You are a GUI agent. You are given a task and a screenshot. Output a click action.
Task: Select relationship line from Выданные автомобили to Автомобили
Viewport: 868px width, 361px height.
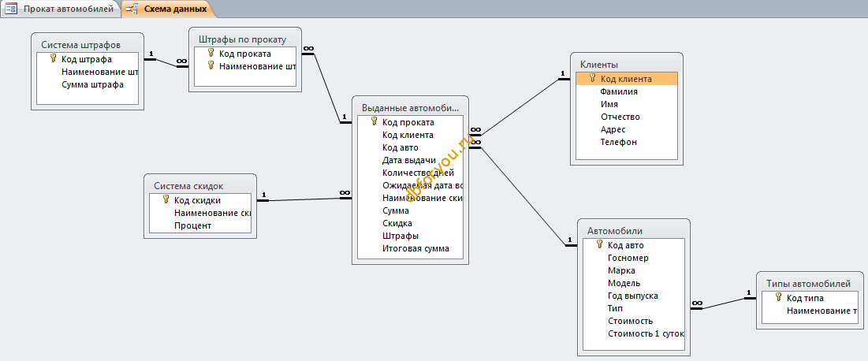(523, 196)
